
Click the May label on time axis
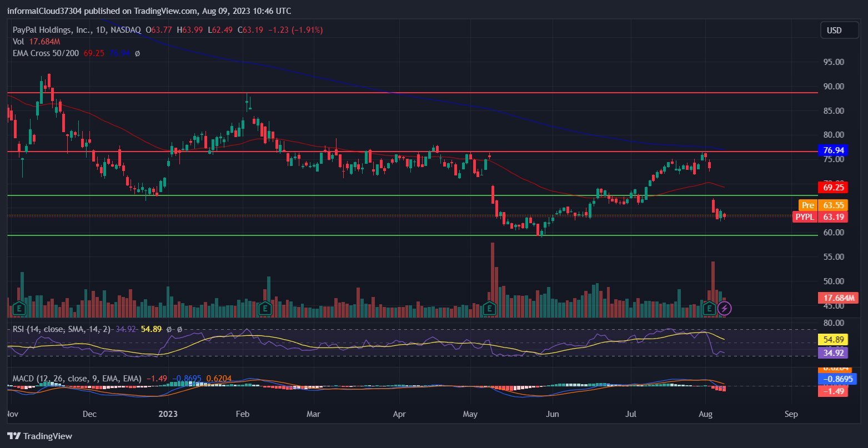point(470,414)
